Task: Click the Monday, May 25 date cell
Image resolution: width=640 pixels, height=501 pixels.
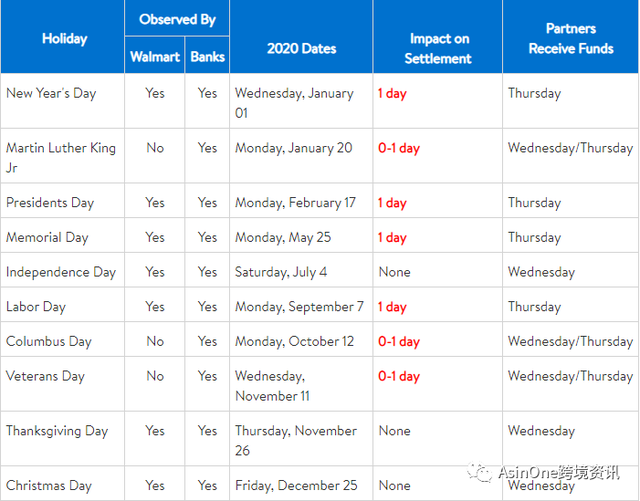Action: pyautogui.click(x=287, y=237)
